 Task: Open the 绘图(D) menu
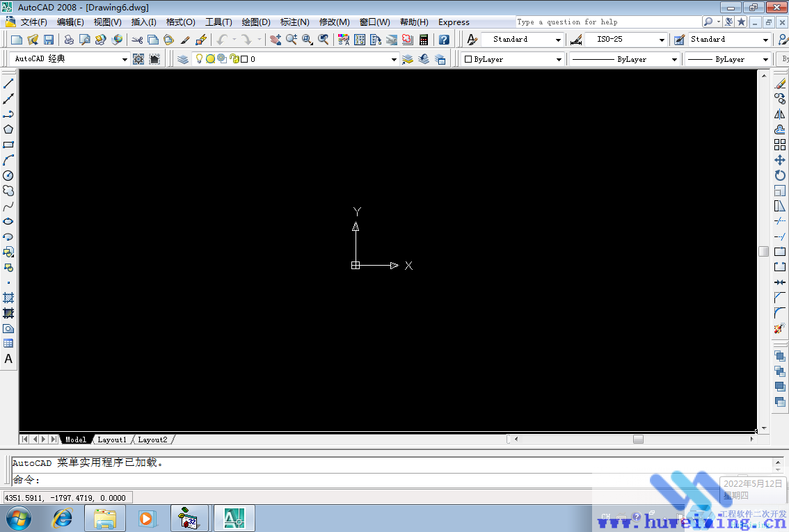click(256, 22)
